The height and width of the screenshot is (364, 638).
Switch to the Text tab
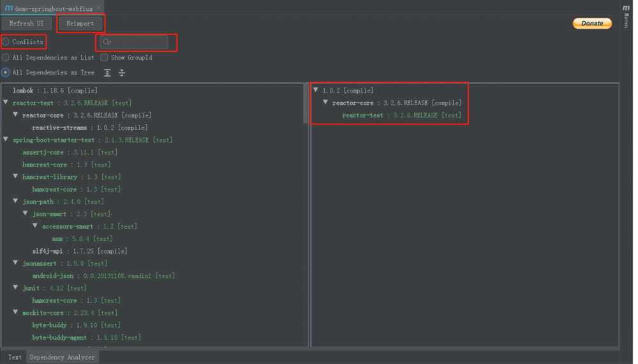point(15,357)
